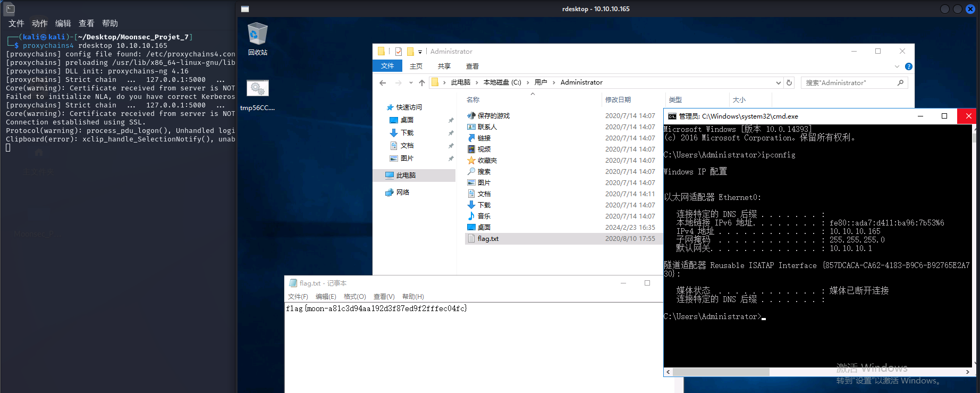This screenshot has height=393, width=980.
Task: Open Explorer help icon
Action: coord(909,66)
